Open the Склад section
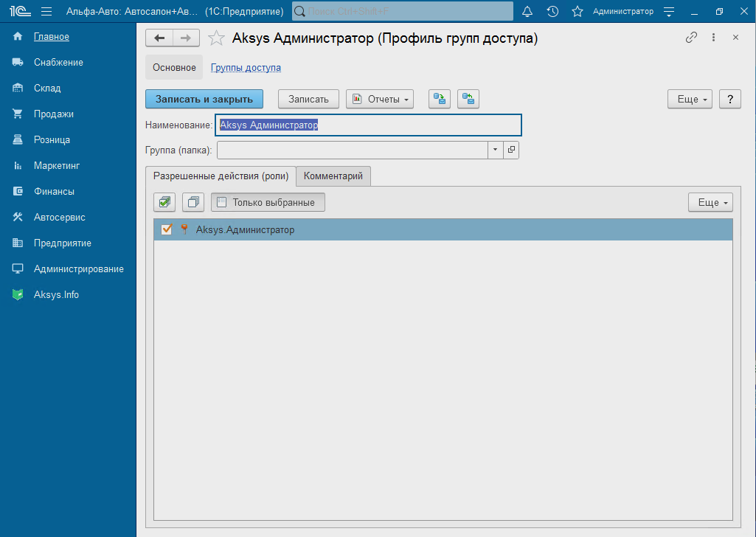756x537 pixels. [x=47, y=89]
